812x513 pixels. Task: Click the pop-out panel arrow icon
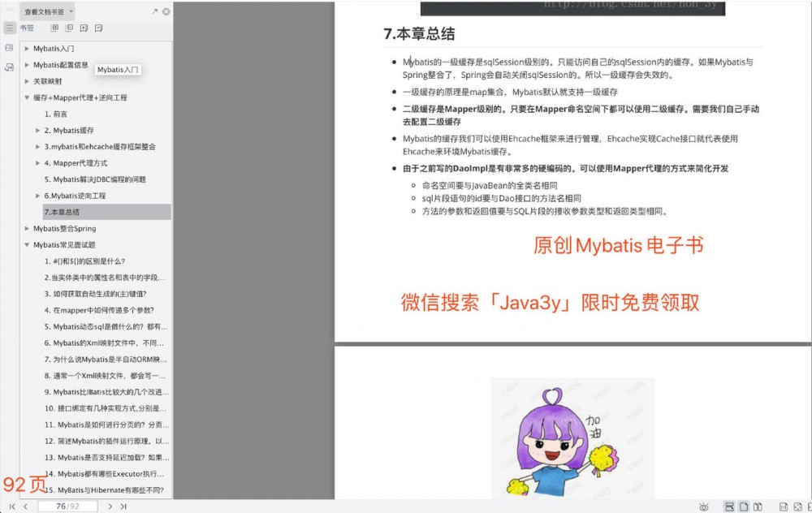[x=154, y=11]
